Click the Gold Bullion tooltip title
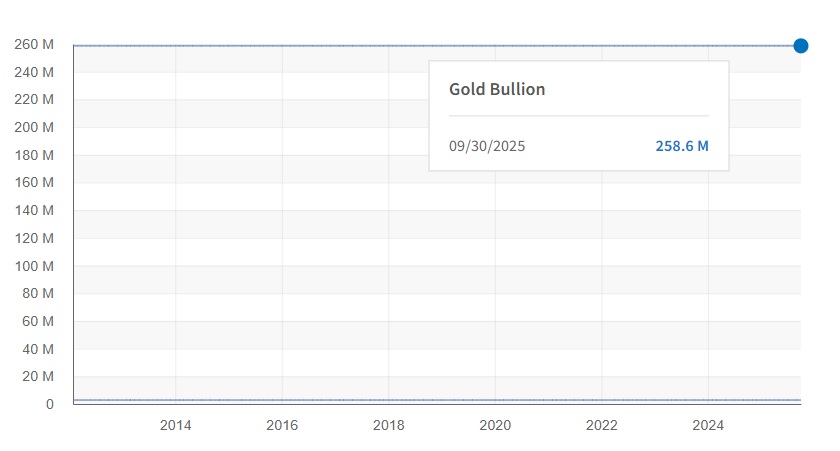This screenshot has width=840, height=451. pyautogui.click(x=497, y=89)
